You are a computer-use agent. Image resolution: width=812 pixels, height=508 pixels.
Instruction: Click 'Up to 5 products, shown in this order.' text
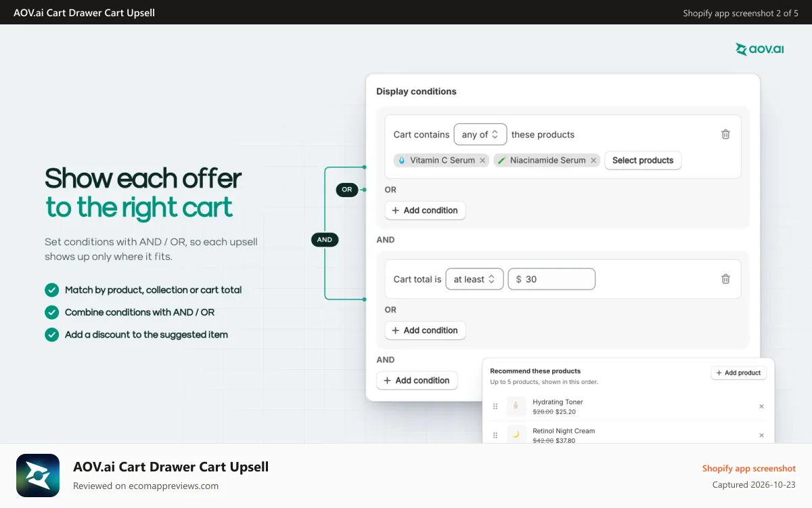coord(544,382)
